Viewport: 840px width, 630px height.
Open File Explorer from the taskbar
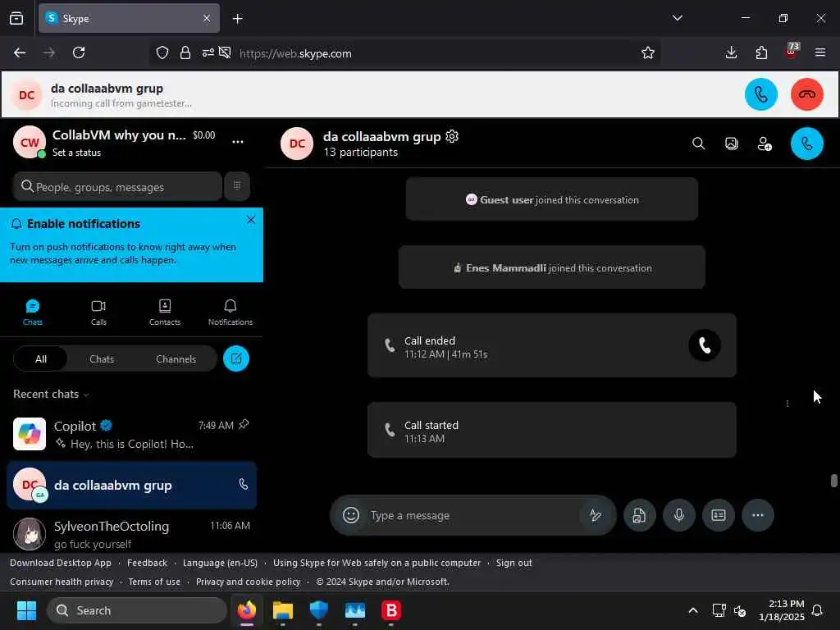tap(283, 610)
